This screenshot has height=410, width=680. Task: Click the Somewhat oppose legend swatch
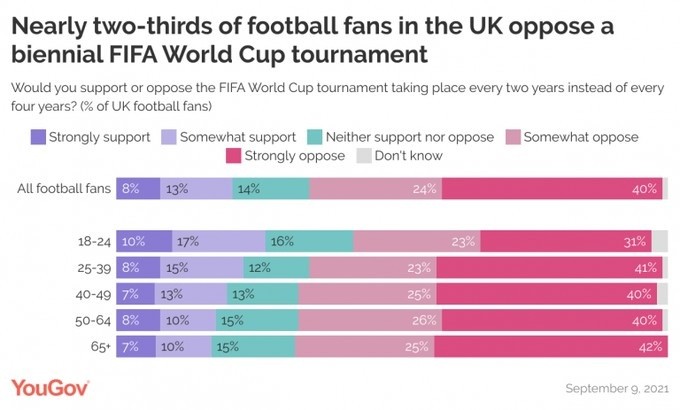tap(513, 137)
